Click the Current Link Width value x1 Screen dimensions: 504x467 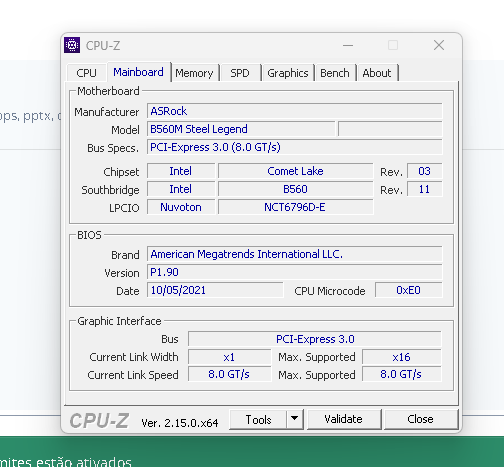coord(229,357)
